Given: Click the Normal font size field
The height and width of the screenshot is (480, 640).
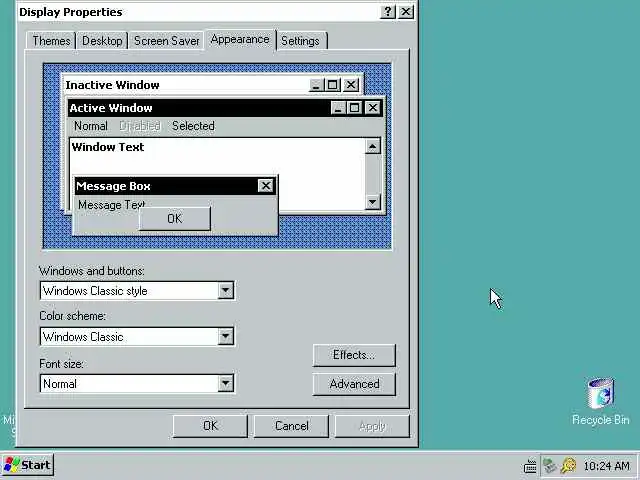Looking at the screenshot, I should pos(137,384).
